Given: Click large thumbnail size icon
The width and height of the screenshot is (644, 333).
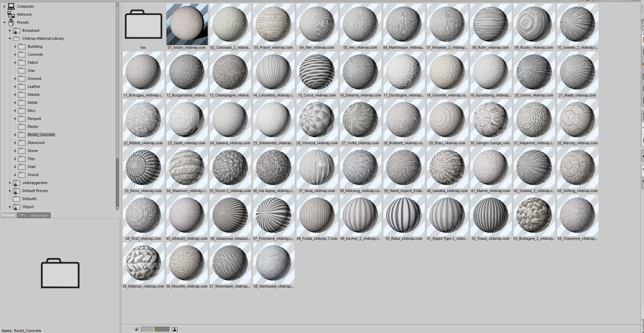Looking at the screenshot, I should pyautogui.click(x=174, y=329).
